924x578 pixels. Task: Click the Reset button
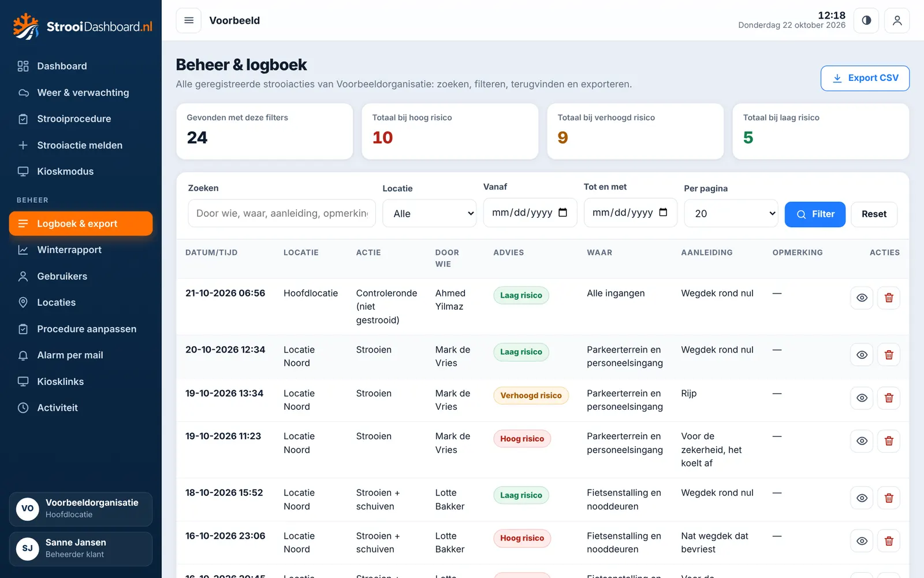point(874,214)
